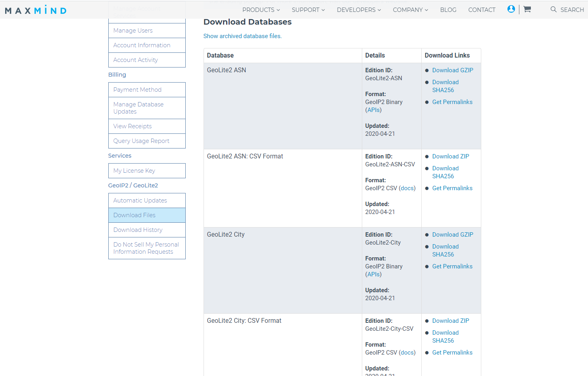
Task: Open the shopping cart icon
Action: click(527, 9)
